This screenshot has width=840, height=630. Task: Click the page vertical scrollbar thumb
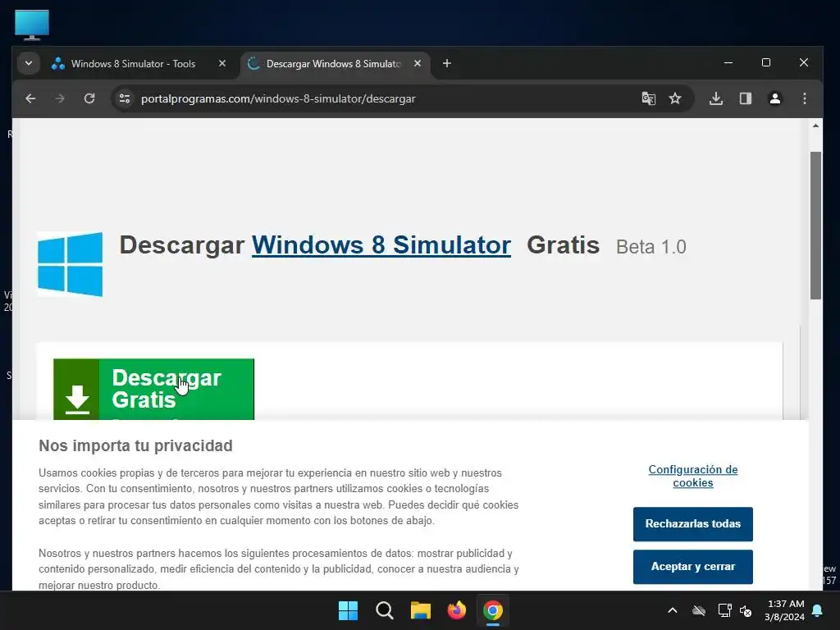[x=815, y=226]
